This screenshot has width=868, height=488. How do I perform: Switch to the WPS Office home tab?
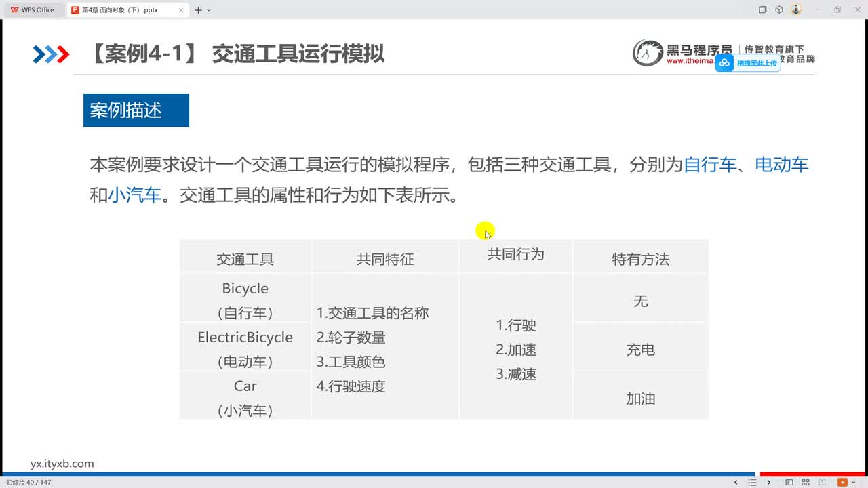(x=33, y=10)
